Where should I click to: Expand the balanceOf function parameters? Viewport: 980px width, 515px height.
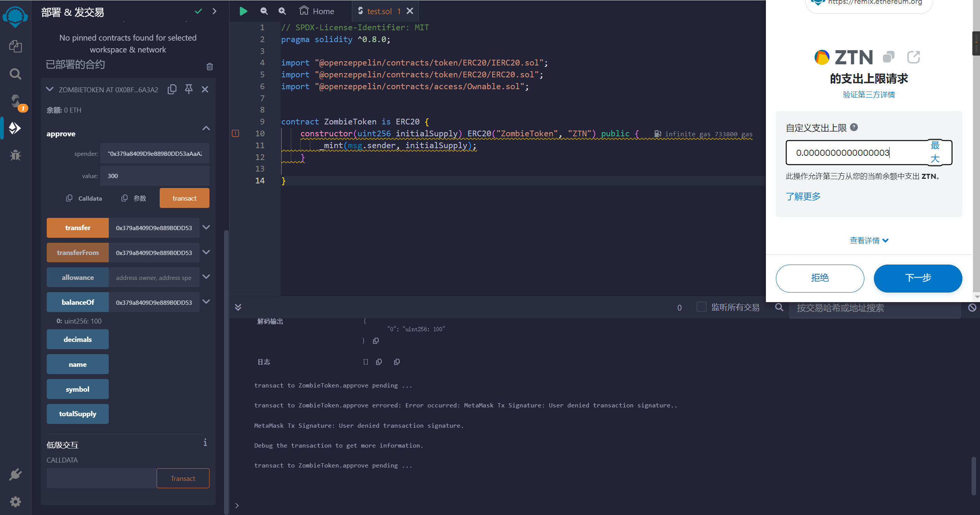point(206,302)
